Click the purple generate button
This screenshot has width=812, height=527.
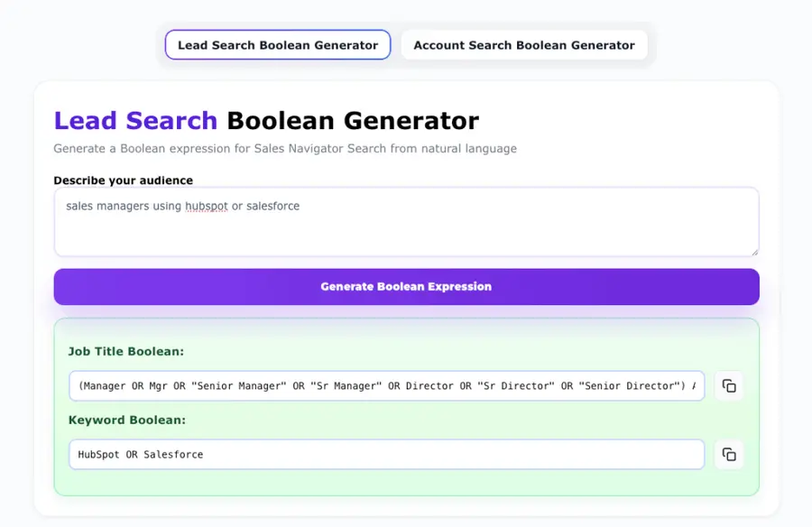pyautogui.click(x=406, y=286)
